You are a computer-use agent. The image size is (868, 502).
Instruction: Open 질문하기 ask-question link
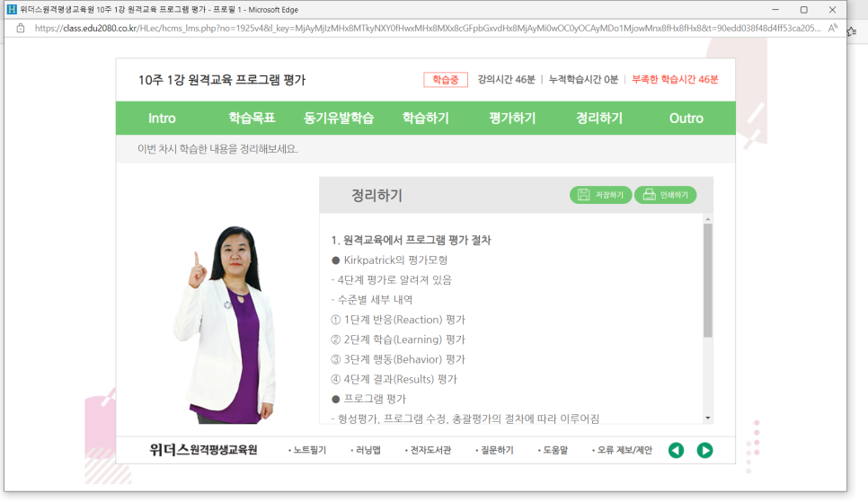(495, 450)
